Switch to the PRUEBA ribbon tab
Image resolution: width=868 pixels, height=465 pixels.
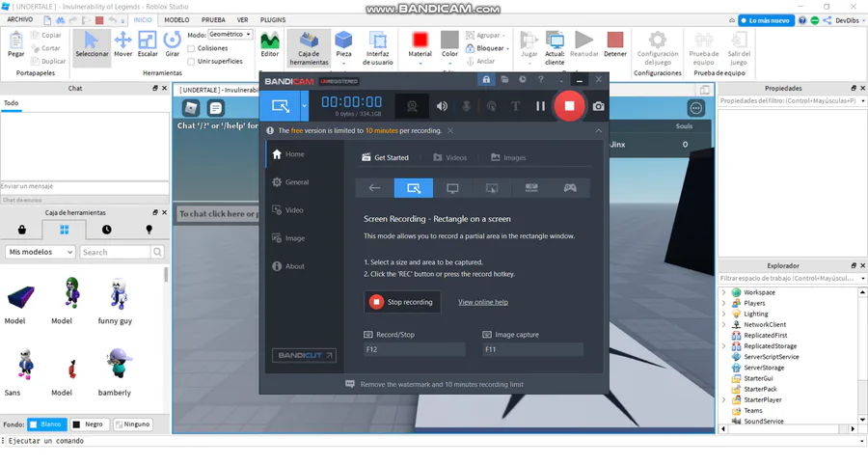(213, 19)
